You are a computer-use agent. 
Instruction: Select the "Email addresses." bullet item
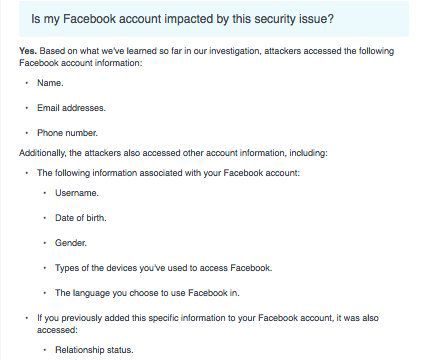click(x=71, y=108)
